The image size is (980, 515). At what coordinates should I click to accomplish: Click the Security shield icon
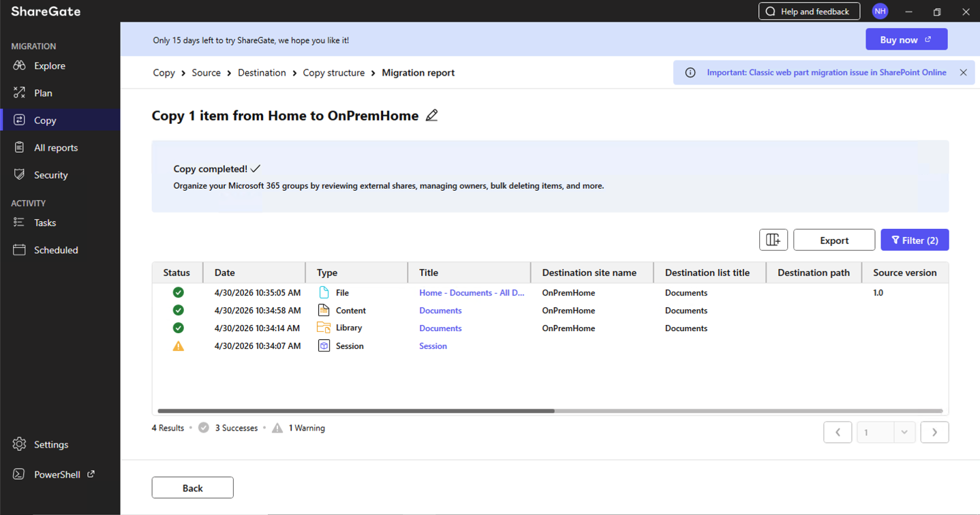[19, 174]
